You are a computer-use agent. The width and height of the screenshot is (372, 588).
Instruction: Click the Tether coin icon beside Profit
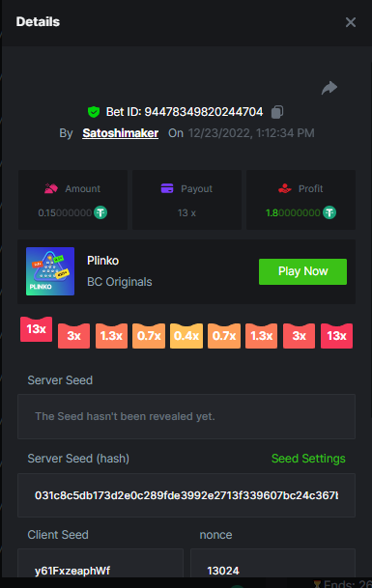(329, 212)
